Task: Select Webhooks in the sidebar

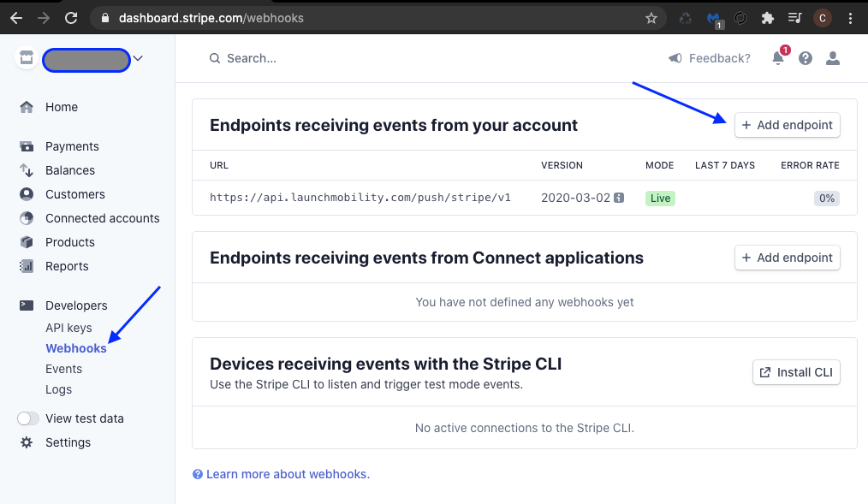Action: [76, 348]
